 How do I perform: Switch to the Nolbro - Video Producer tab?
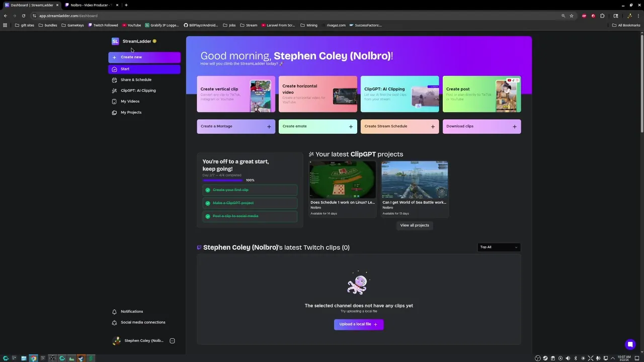(91, 5)
